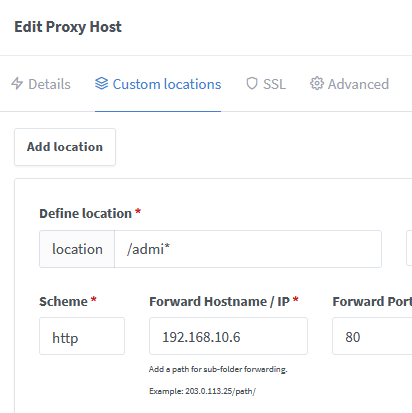Click the "location" prefix label
This screenshot has height=413, width=412.
(77, 249)
